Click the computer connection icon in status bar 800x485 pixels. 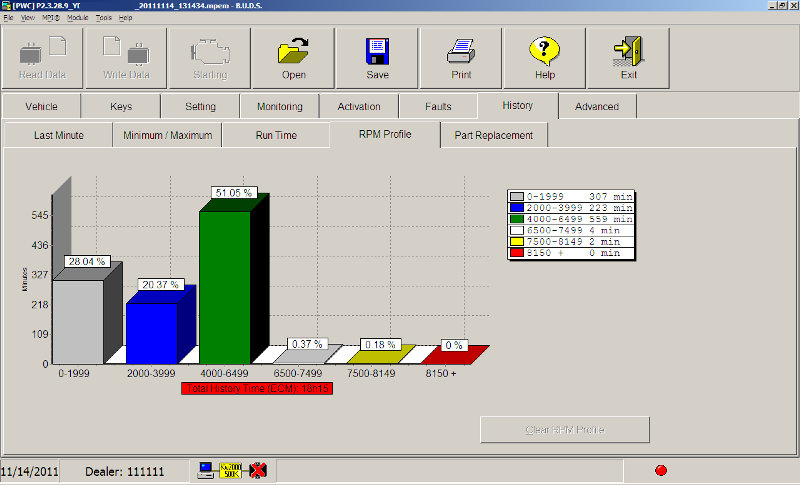tap(207, 470)
